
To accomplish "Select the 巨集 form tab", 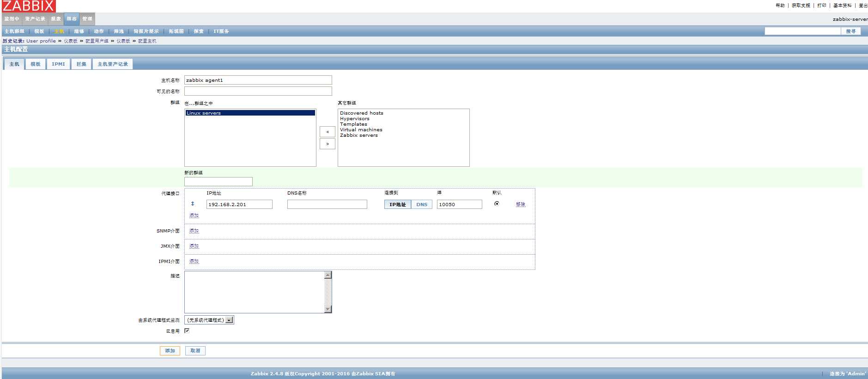I will 81,64.
